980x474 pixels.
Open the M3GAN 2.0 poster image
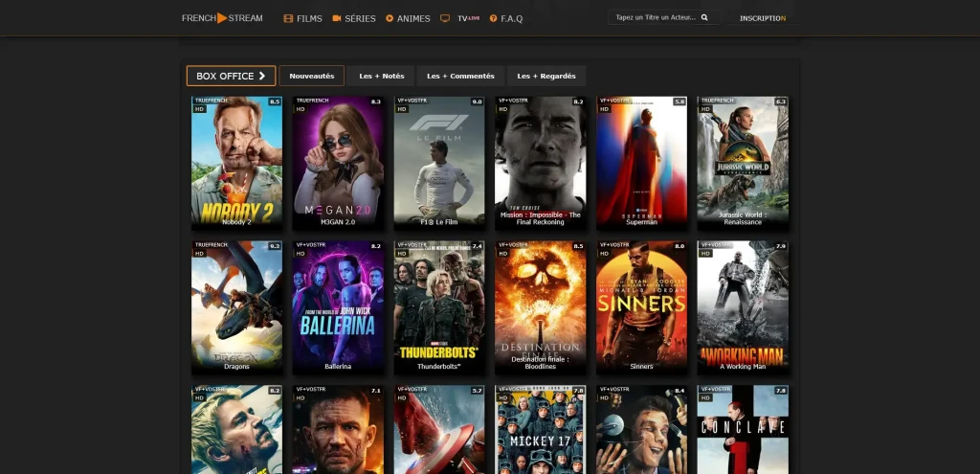tap(338, 163)
